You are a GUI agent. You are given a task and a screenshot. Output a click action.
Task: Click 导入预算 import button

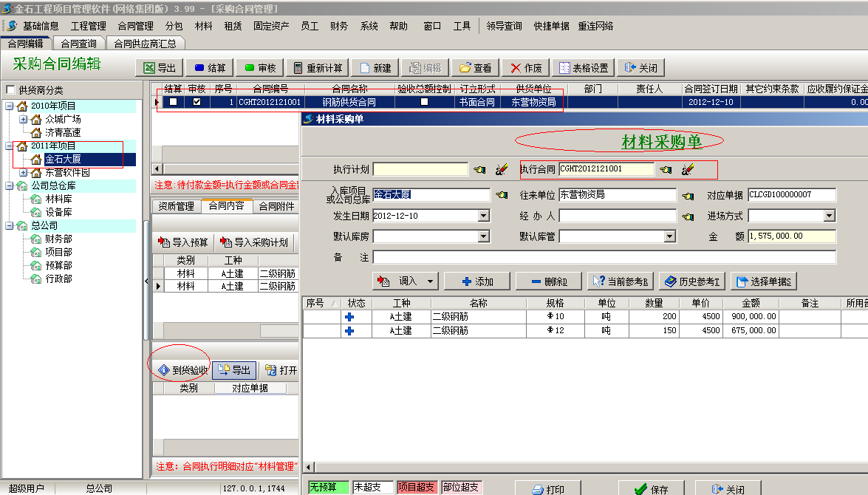(183, 242)
